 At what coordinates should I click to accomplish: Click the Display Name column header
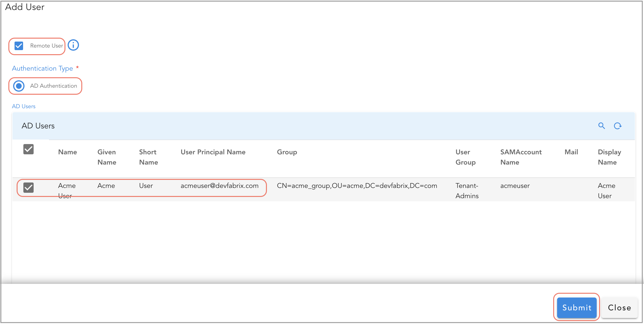[x=609, y=157]
